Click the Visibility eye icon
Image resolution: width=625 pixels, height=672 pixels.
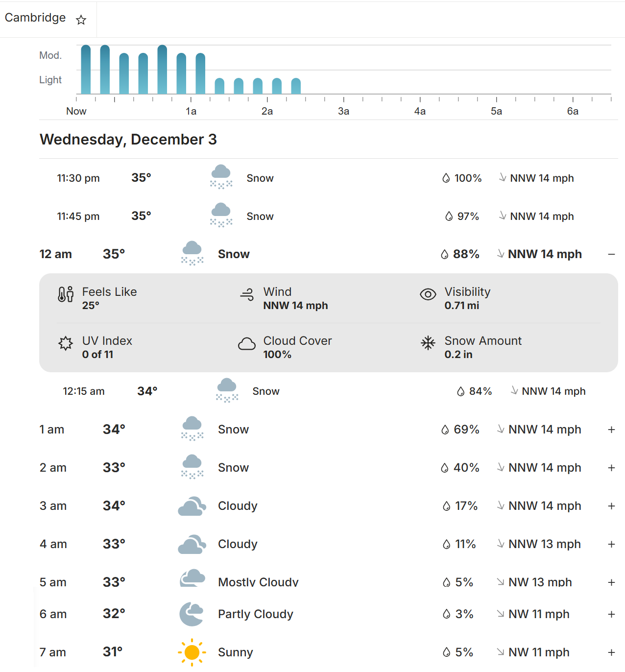click(428, 294)
